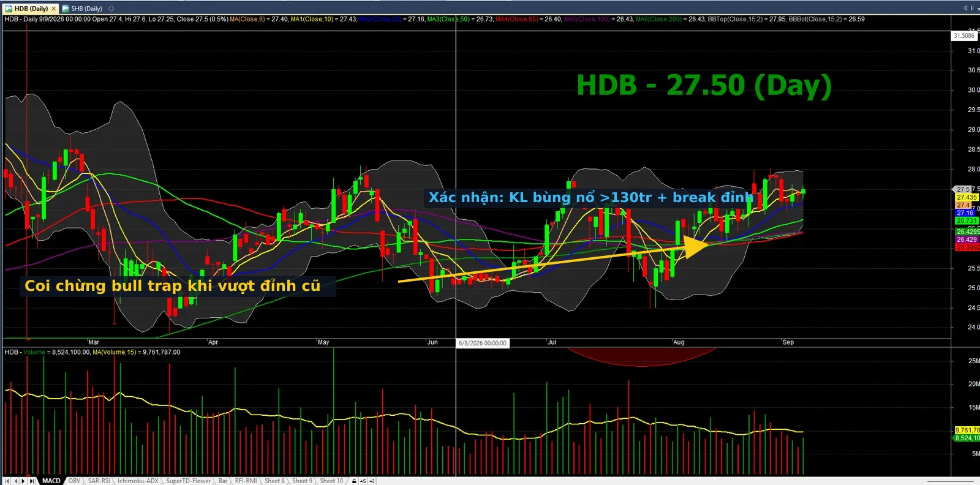
Task: Click the BBTop(Close,15,2) = 27.95 legend
Action: pos(747,19)
